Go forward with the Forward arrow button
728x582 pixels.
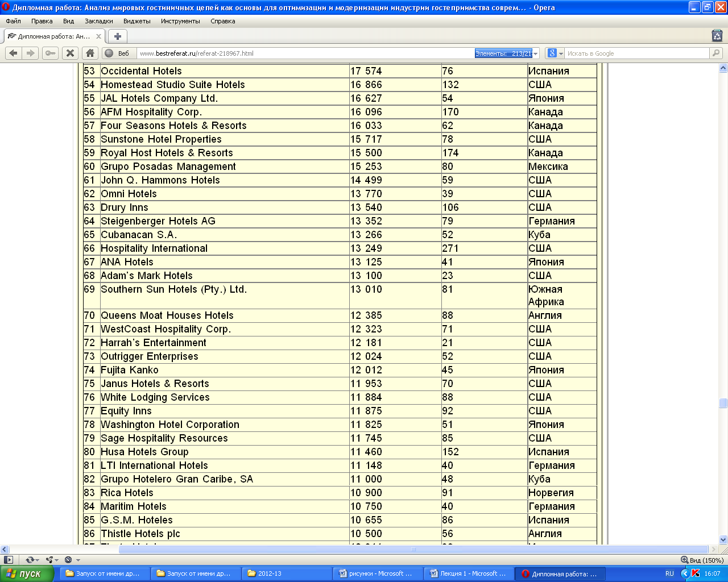pyautogui.click(x=31, y=53)
